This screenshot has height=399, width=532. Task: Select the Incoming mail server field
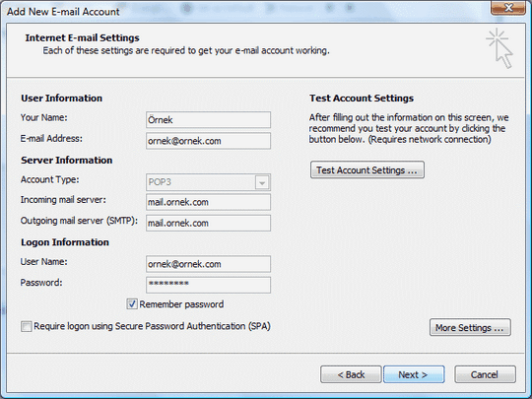coord(208,202)
